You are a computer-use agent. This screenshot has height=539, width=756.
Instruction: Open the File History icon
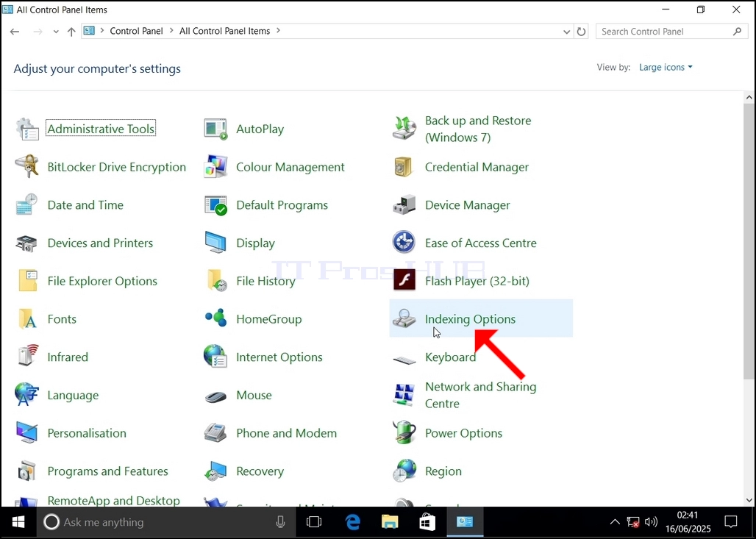tap(215, 281)
